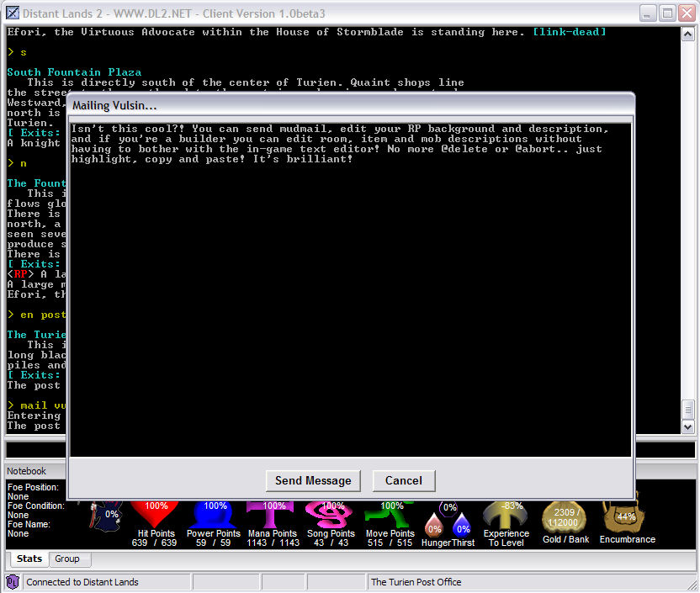Switch to the Group tab
This screenshot has width=700, height=593.
tap(67, 559)
